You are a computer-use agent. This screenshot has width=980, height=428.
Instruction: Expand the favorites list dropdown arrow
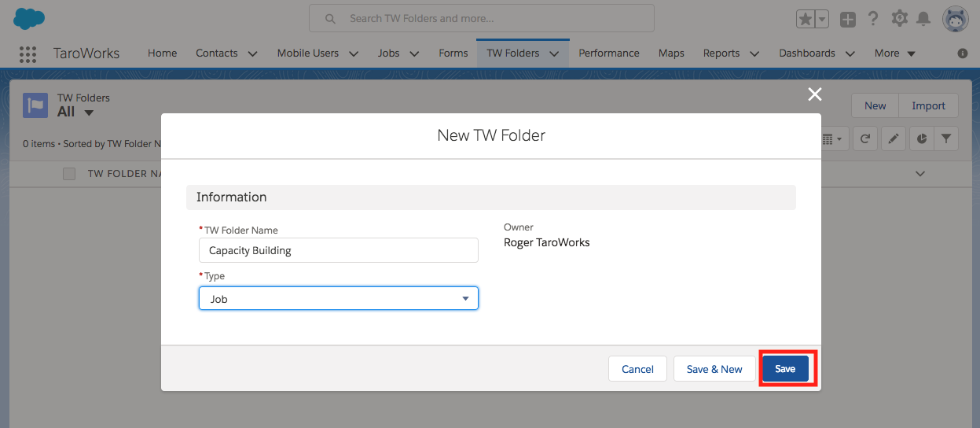pos(822,20)
